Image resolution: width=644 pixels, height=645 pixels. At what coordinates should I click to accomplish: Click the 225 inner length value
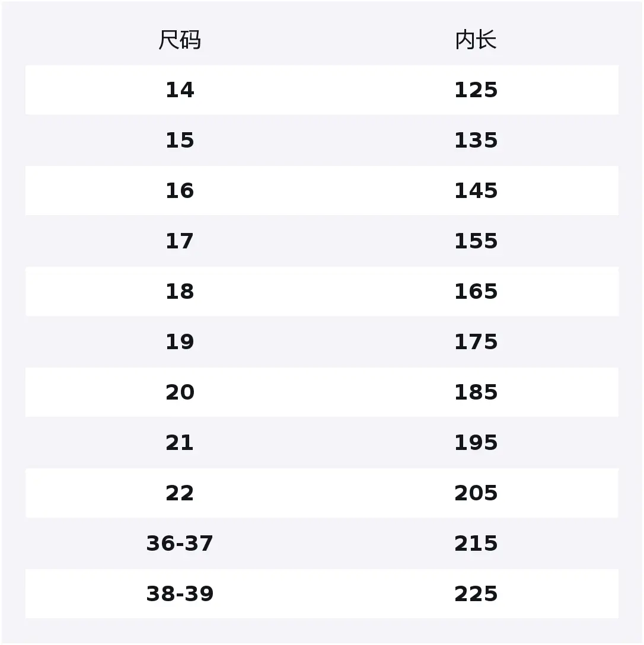(x=476, y=594)
